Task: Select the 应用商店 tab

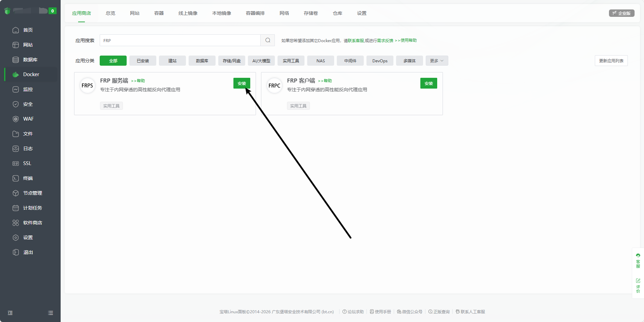Action: tap(82, 13)
